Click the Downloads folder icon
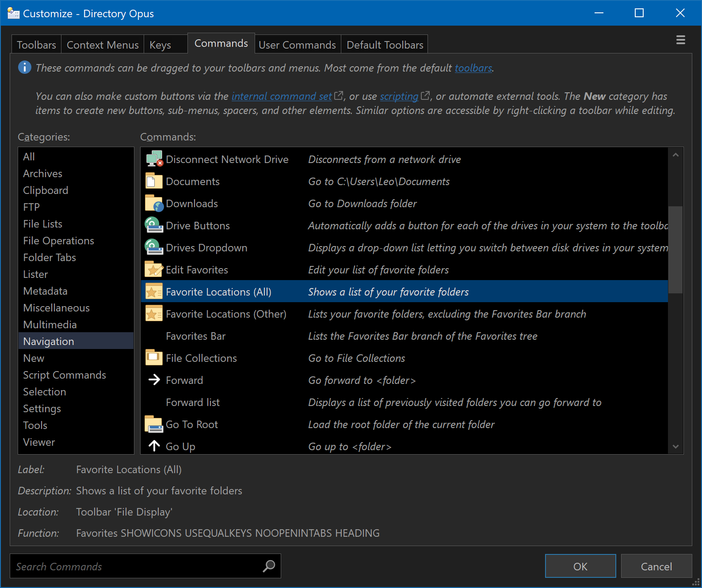Viewport: 702px width, 588px height. [154, 203]
